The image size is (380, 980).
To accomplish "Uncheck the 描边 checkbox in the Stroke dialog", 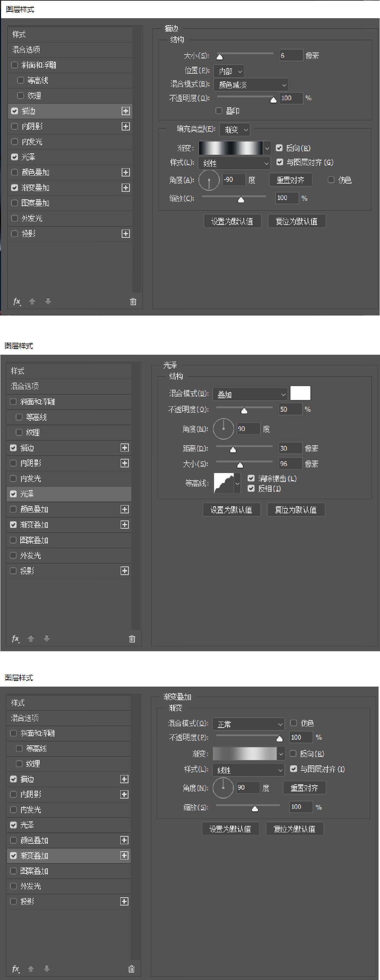I will [15, 111].
